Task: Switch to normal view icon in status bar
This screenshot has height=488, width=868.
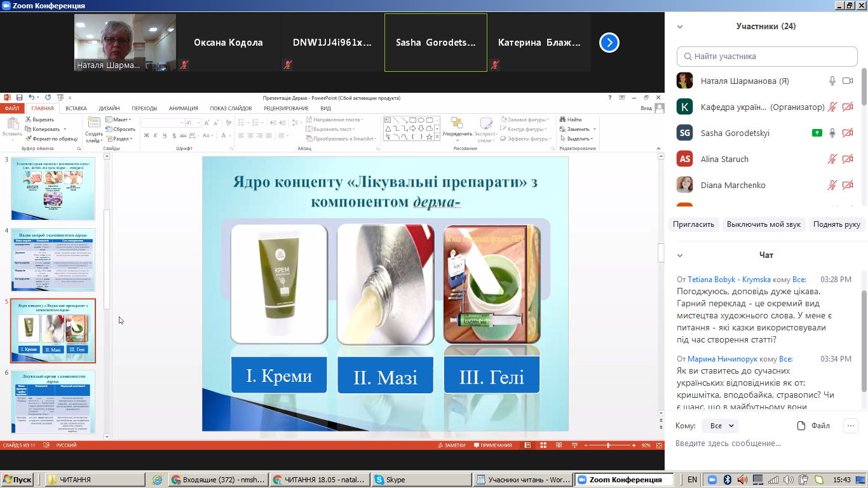Action: (528, 445)
